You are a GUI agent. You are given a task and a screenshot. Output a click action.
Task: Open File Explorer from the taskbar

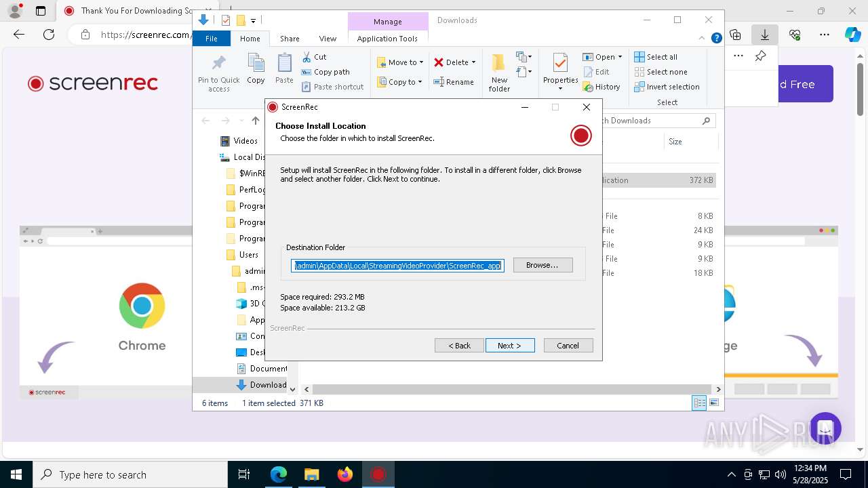(311, 474)
